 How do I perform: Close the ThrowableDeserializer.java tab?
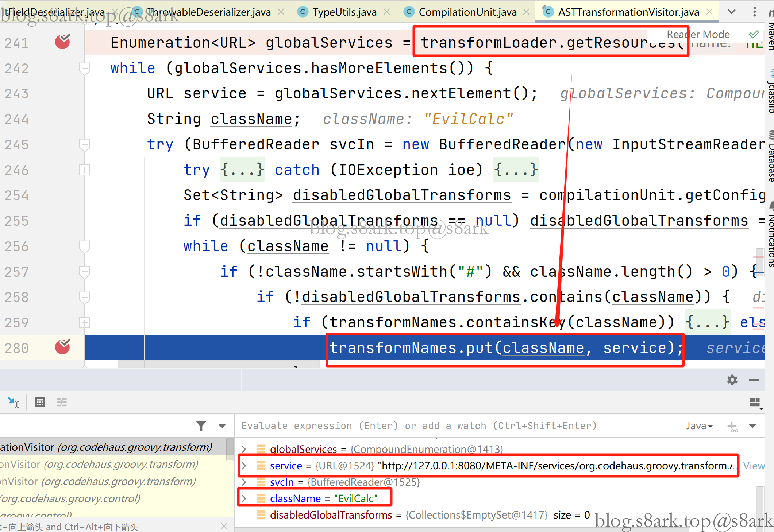pos(281,12)
